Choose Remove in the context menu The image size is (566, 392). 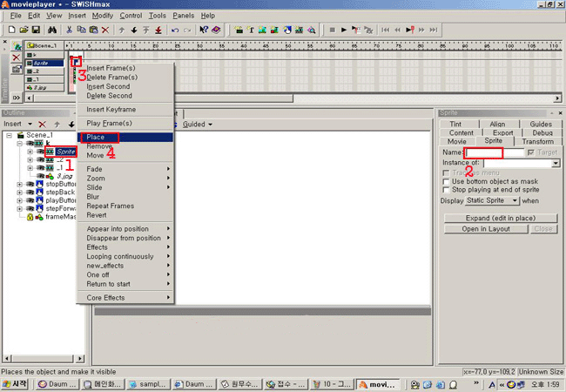(125, 146)
